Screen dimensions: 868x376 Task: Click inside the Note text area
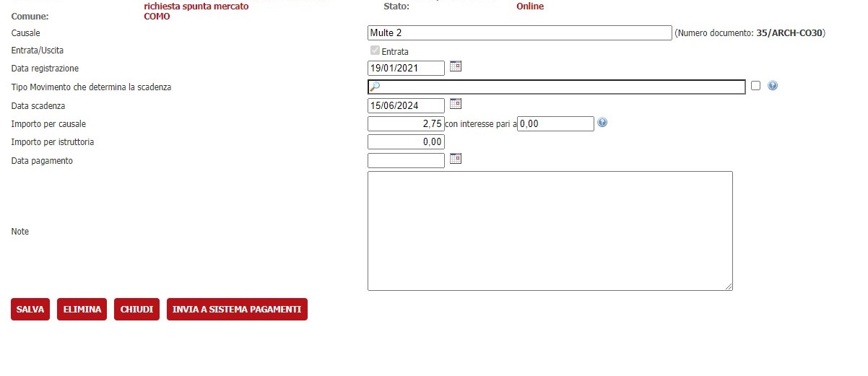(x=550, y=231)
